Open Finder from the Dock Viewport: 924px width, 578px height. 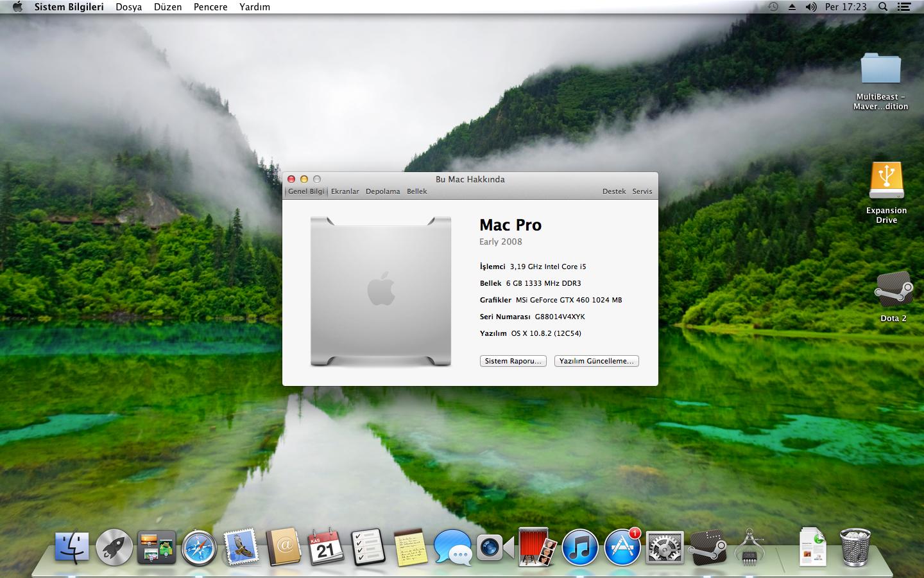point(72,547)
